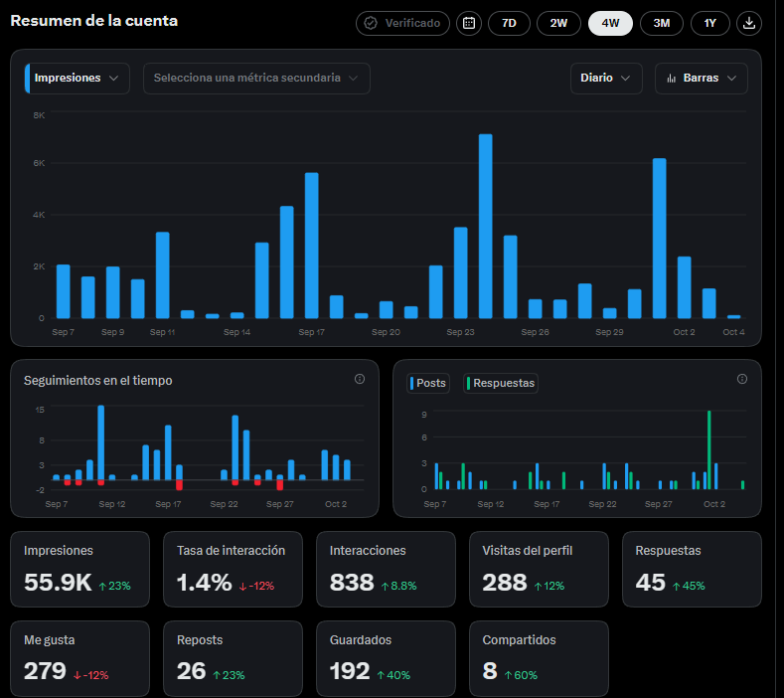Click the calendar date picker icon
This screenshot has width=784, height=698.
[x=468, y=23]
